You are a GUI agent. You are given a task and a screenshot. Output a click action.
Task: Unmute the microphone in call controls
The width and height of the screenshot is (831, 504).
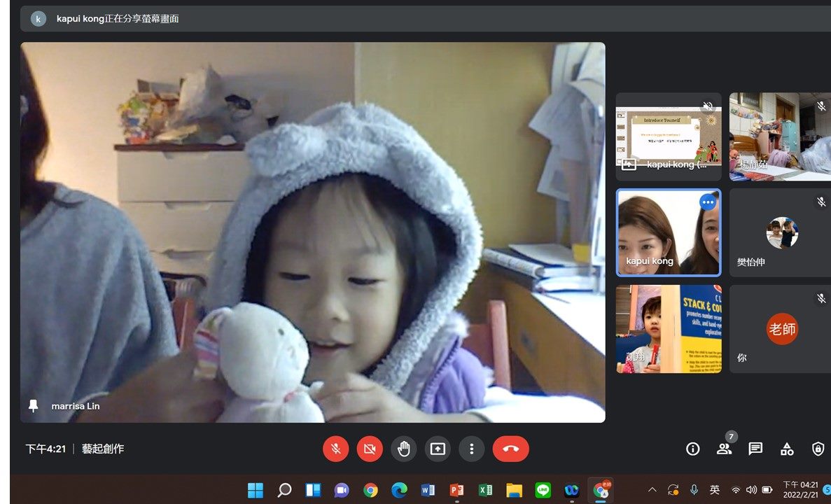pyautogui.click(x=335, y=449)
